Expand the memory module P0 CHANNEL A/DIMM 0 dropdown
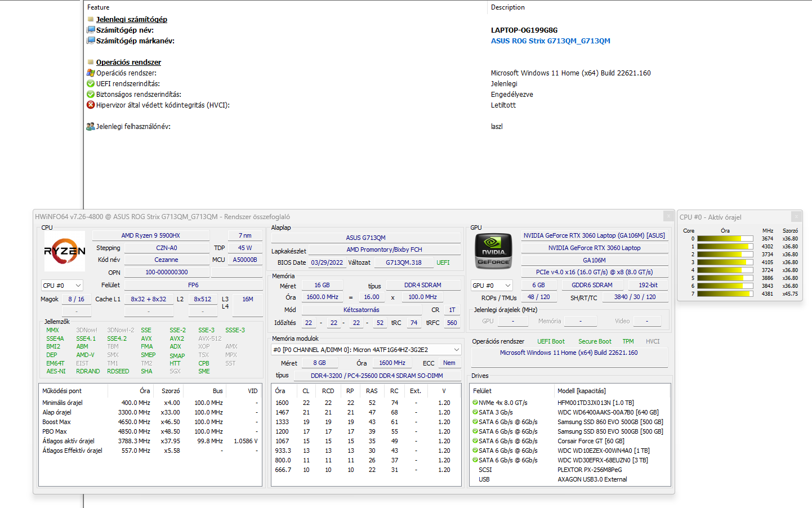 click(x=366, y=350)
